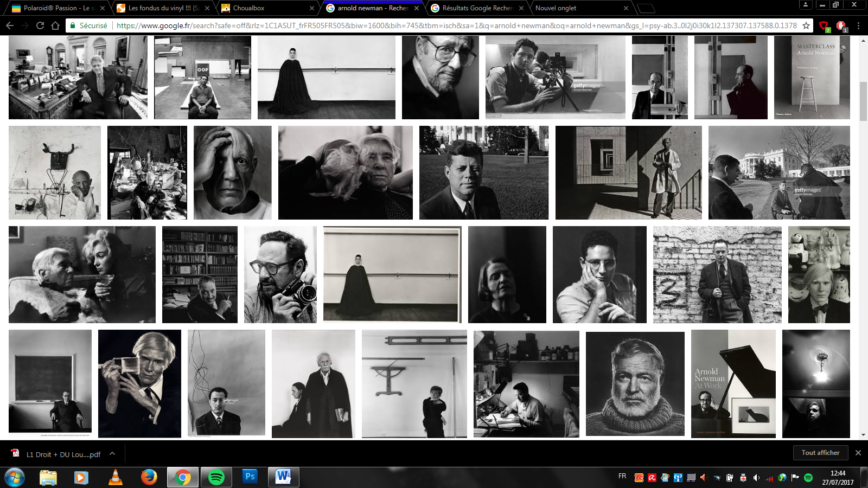Open VLC media player from the taskbar
The image size is (868, 488).
point(116,477)
